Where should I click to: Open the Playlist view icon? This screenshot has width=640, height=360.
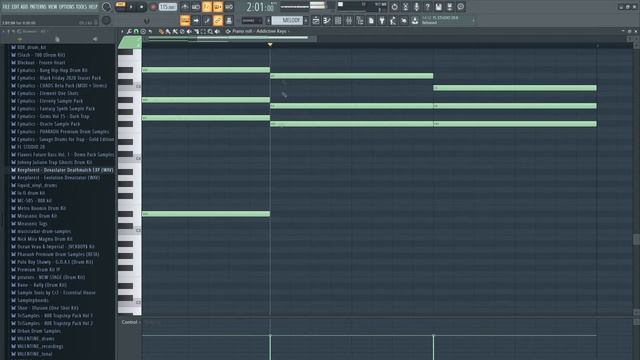pyautogui.click(x=316, y=20)
